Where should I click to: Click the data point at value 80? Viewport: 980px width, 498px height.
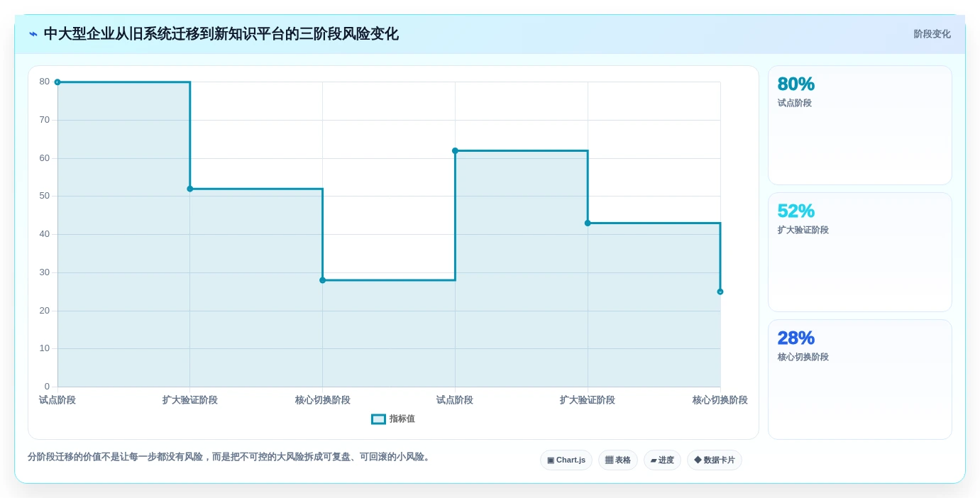(57, 82)
